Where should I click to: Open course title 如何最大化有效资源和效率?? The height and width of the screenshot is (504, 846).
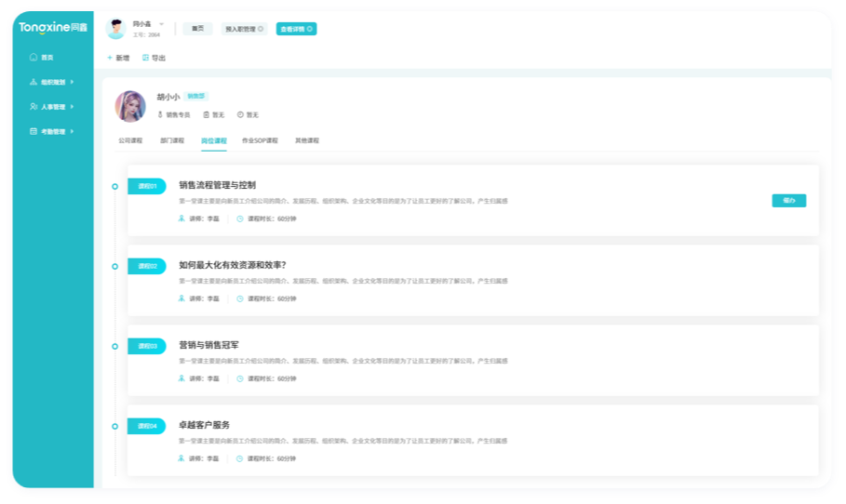pos(233,265)
